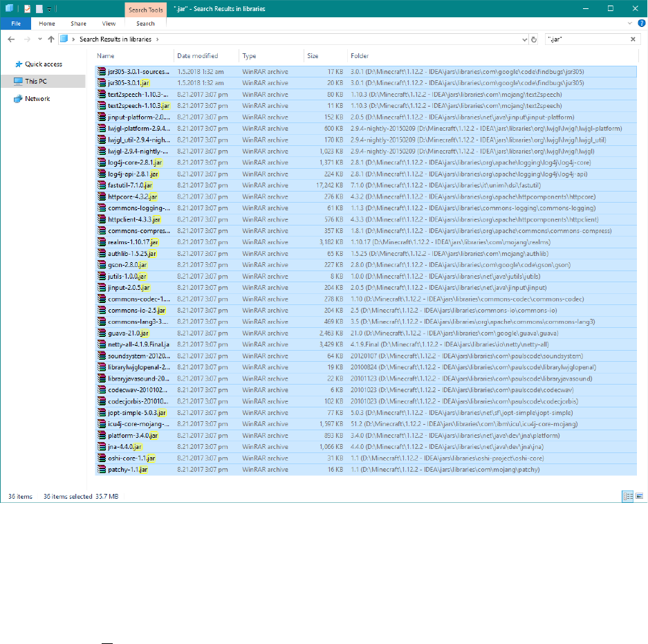Click the Explorer window icon in title bar
648x644 pixels.
(10, 9)
